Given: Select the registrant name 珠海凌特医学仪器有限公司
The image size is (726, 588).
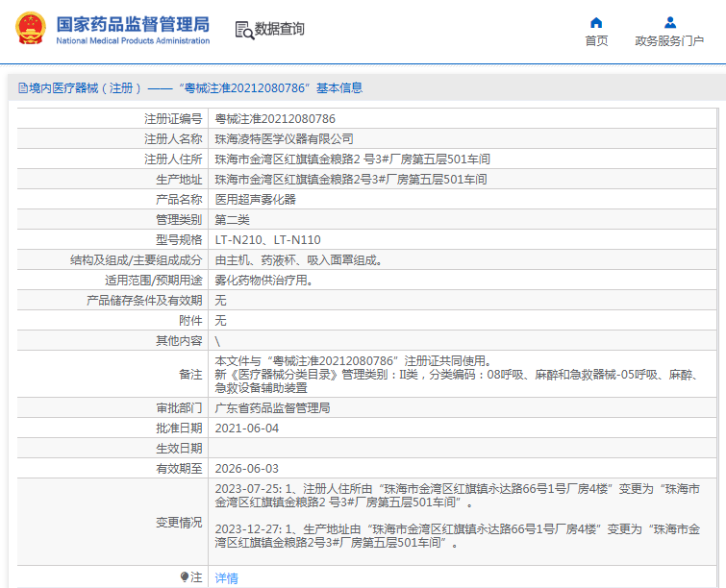Looking at the screenshot, I should pos(284,139).
